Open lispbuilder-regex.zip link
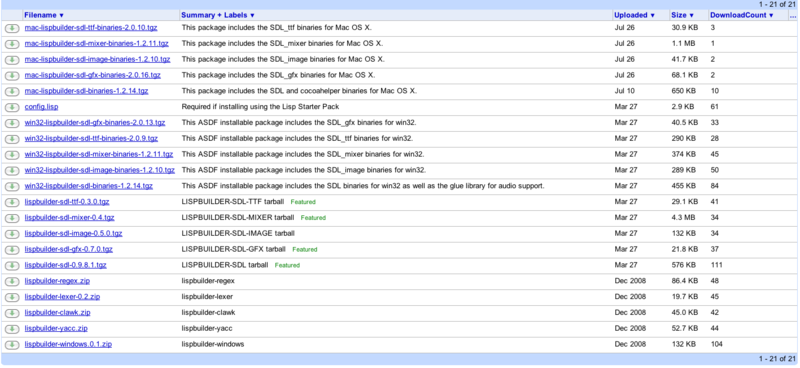 (x=57, y=281)
